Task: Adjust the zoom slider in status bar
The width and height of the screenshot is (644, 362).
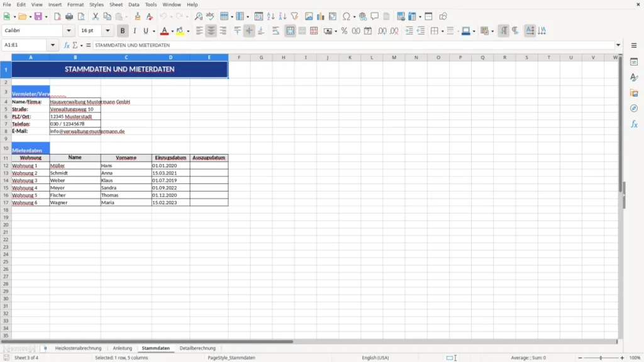Action: coord(601,358)
